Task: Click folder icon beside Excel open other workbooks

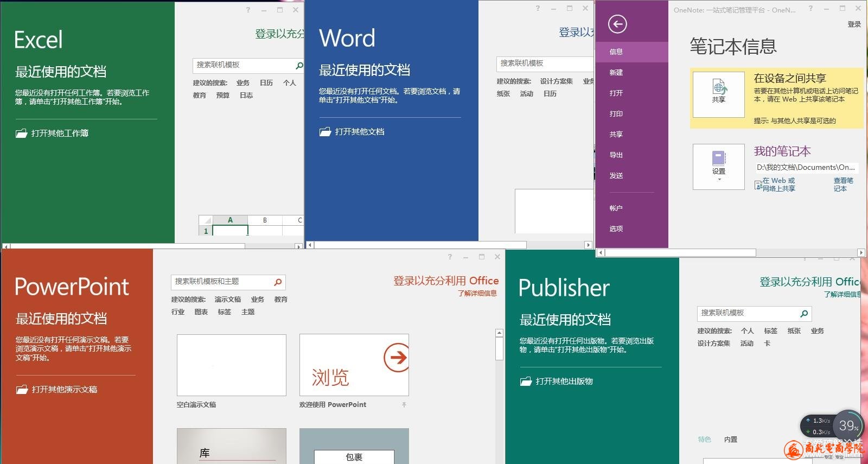Action: 21,133
